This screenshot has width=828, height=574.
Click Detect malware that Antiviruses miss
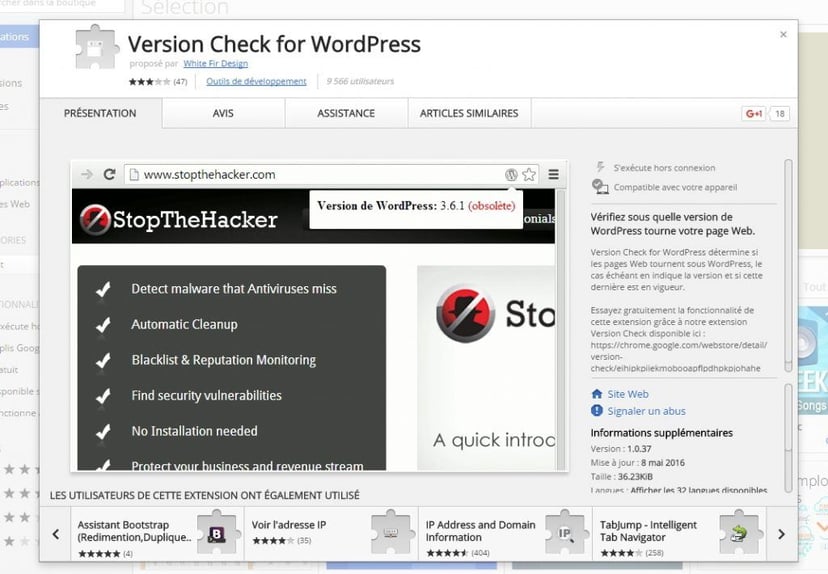coord(234,289)
